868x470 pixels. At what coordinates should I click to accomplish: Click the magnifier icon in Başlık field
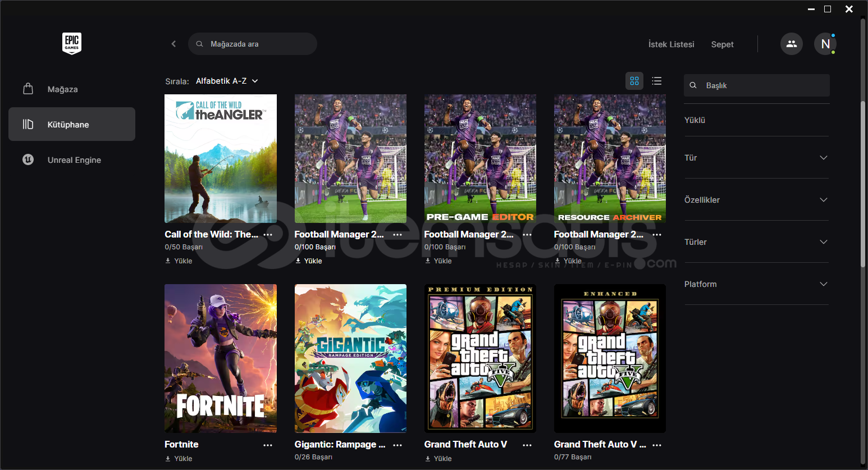click(693, 85)
